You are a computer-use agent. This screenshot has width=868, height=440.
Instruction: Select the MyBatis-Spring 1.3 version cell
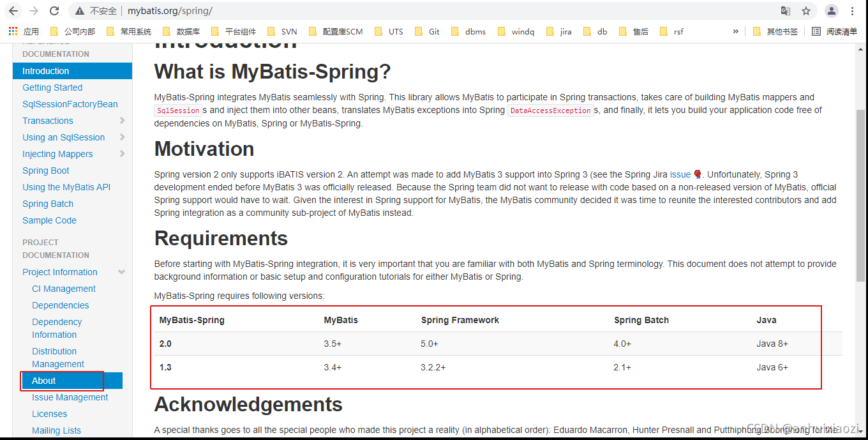pyautogui.click(x=165, y=367)
